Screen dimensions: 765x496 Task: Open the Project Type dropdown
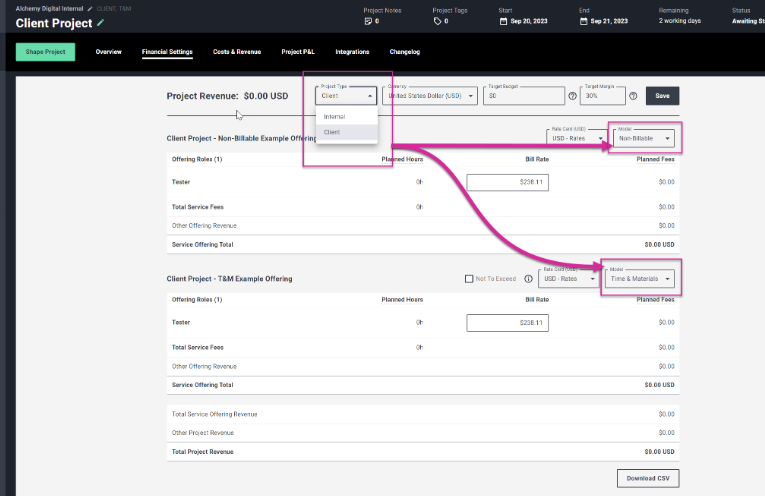click(346, 96)
